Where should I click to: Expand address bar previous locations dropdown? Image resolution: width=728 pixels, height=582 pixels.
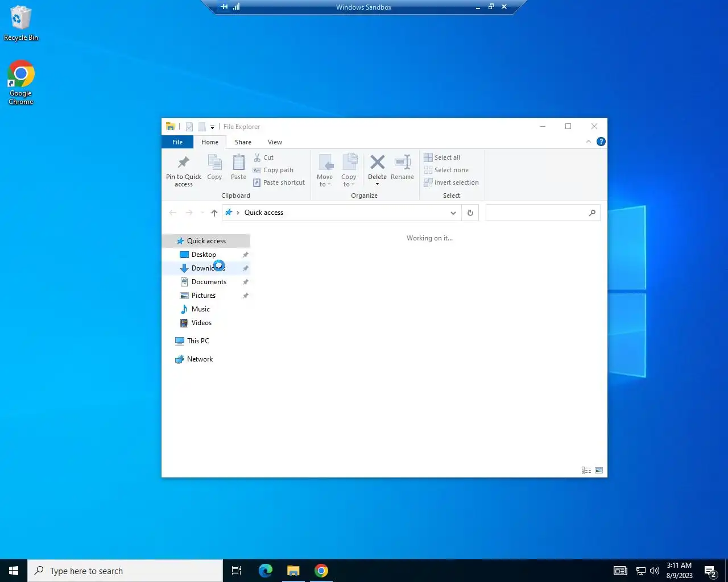[x=453, y=213]
